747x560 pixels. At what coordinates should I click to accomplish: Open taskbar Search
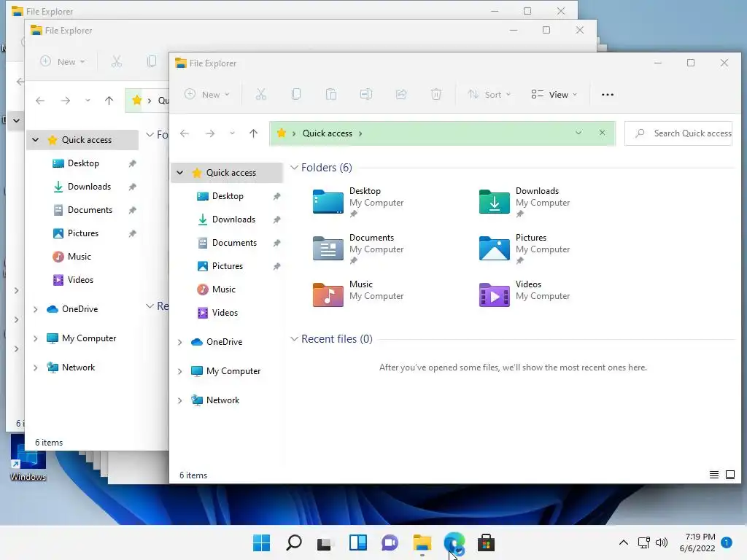click(294, 542)
